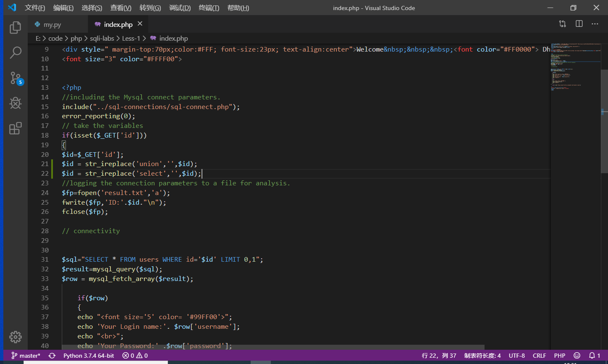The width and height of the screenshot is (608, 364).
Task: Click line number 31 in gutter
Action: pos(45,259)
